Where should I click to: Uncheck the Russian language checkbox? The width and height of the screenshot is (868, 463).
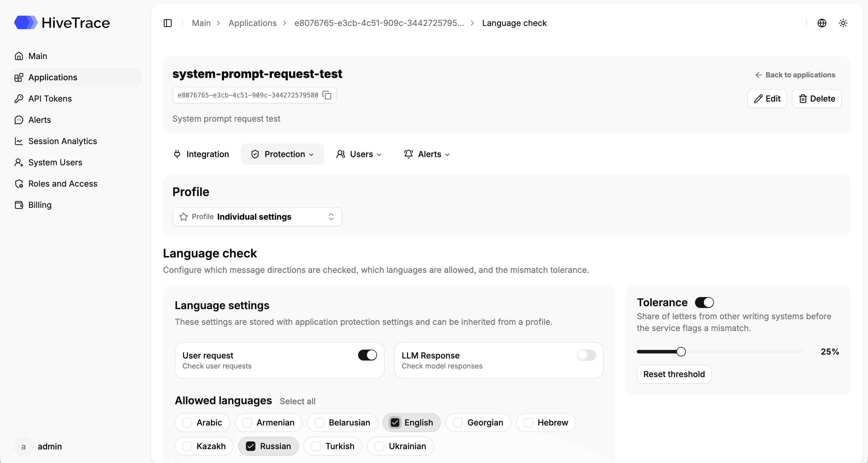pyautogui.click(x=250, y=446)
